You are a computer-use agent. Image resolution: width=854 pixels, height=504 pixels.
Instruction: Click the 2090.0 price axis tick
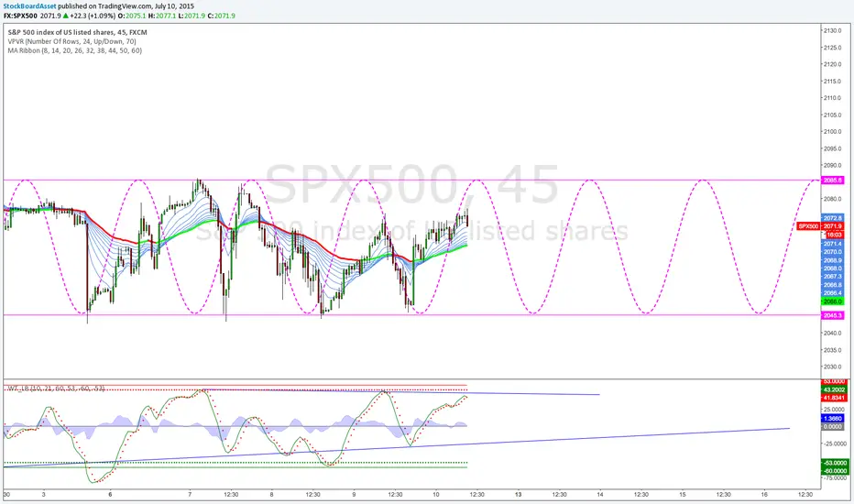[834, 165]
